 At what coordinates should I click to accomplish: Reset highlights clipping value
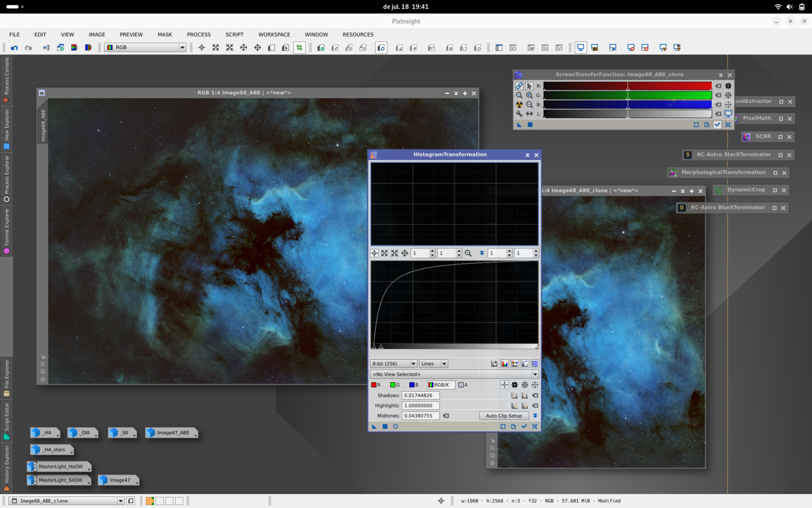pos(535,405)
